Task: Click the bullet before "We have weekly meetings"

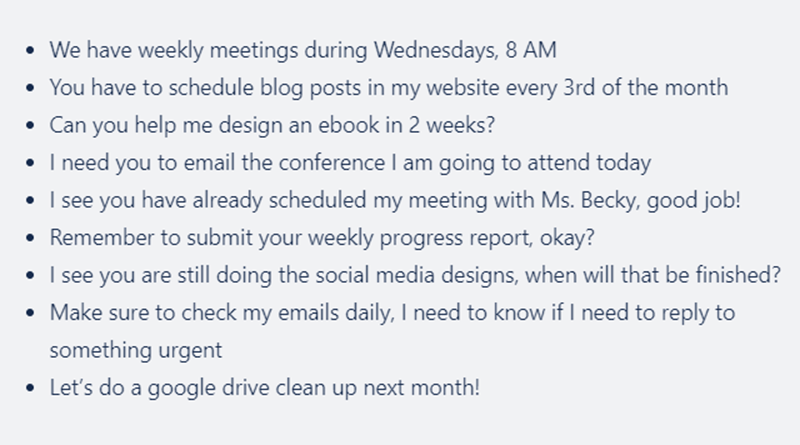Action: pos(34,51)
